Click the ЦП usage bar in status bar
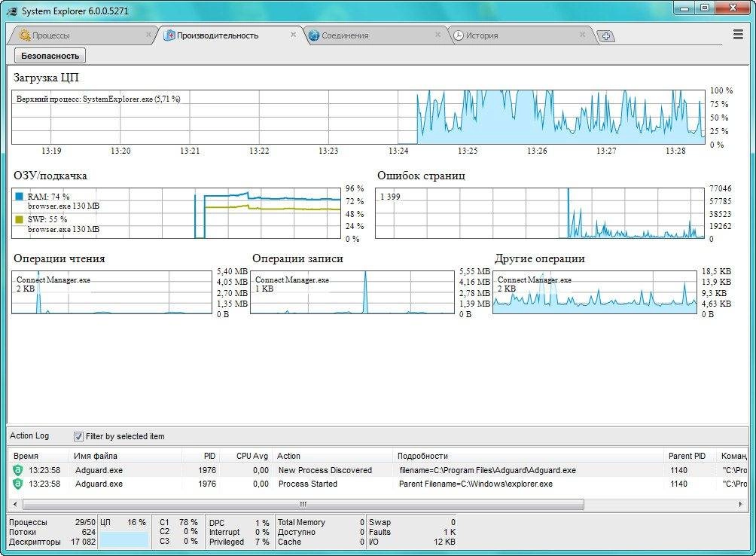The width and height of the screenshot is (756, 556). coord(124,539)
